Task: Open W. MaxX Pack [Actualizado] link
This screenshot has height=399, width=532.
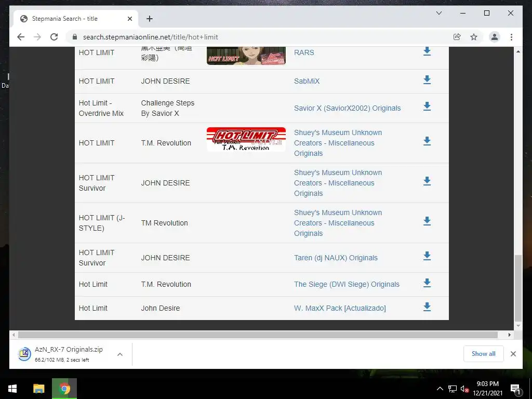Action: 340,308
